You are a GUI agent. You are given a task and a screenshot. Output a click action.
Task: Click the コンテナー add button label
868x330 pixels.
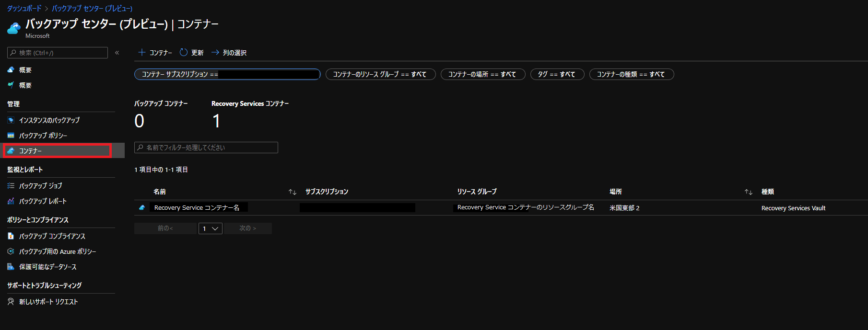click(x=161, y=53)
